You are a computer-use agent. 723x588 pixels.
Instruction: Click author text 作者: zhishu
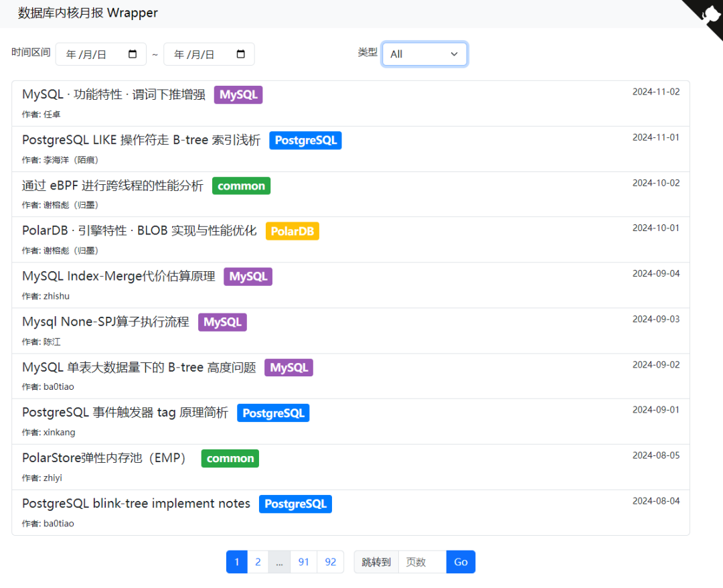click(x=46, y=296)
